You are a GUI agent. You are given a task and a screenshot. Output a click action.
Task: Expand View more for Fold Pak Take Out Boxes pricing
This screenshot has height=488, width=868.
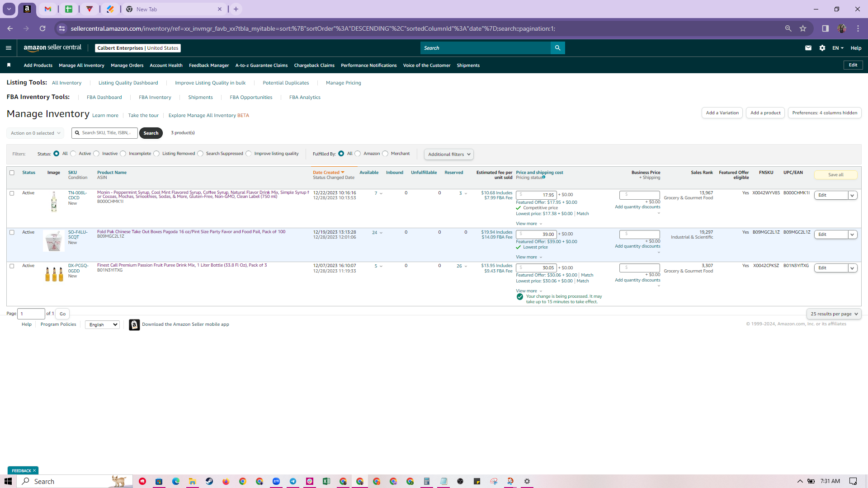click(529, 257)
